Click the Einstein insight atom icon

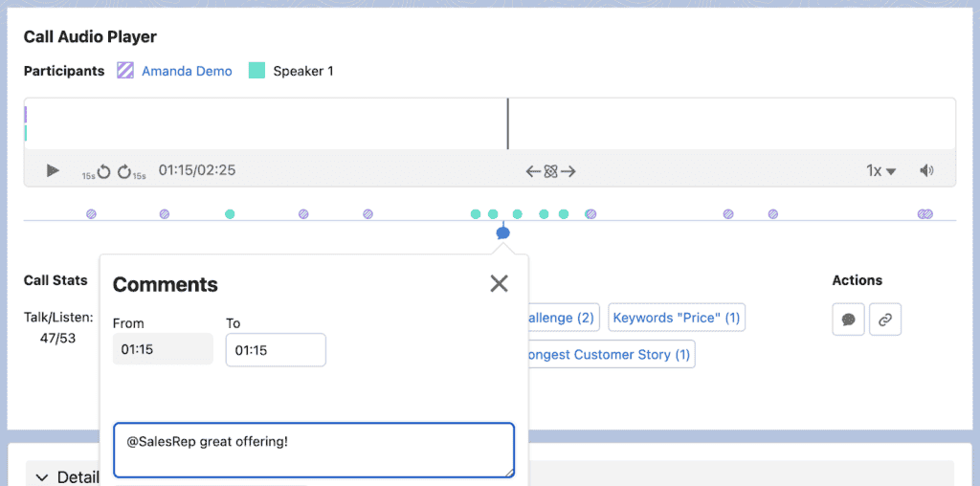[550, 171]
